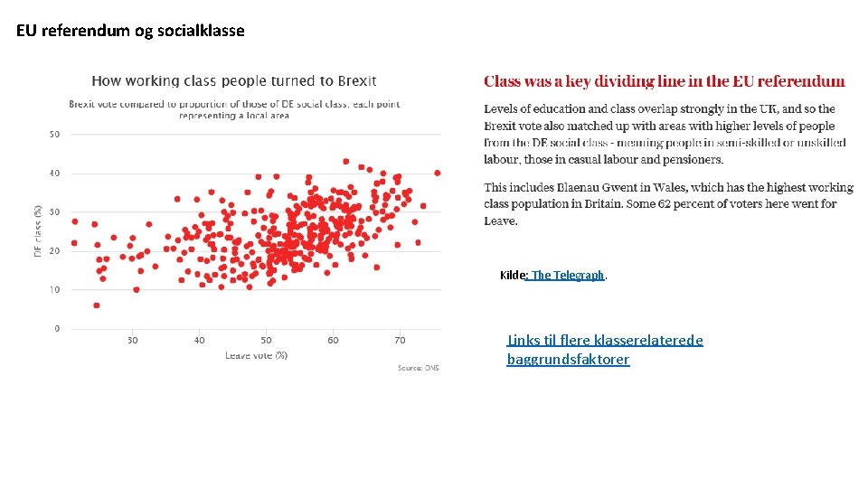Click the slide title 'EU referendum og socialklasse'
This screenshot has height=488, width=868.
[130, 31]
